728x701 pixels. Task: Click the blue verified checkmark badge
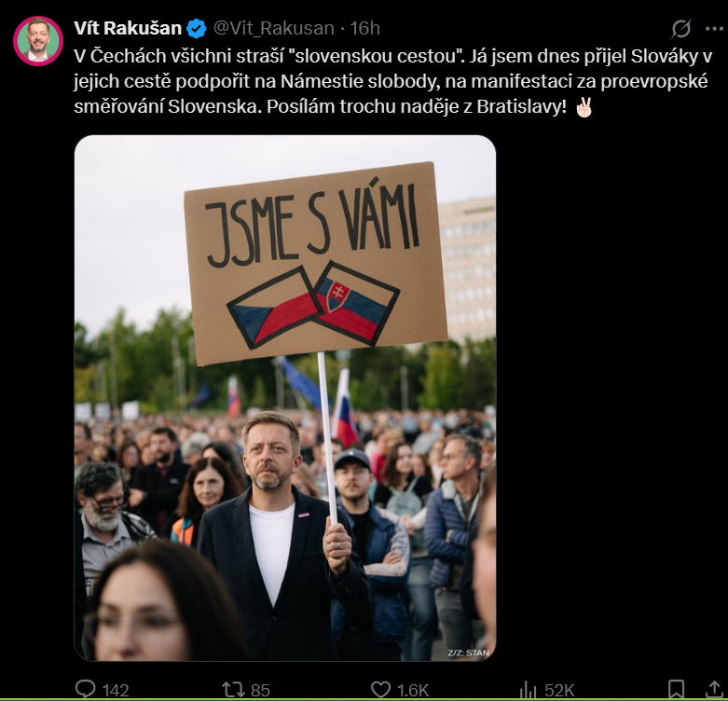(197, 29)
